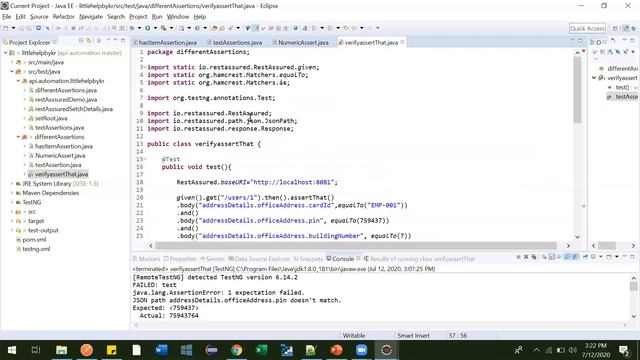Image resolution: width=640 pixels, height=360 pixels.
Task: Open the Refactor menu
Action: click(x=63, y=17)
